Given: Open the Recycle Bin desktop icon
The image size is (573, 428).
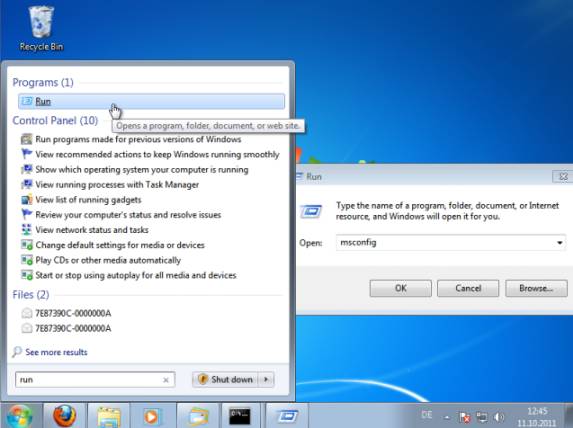Looking at the screenshot, I should [41, 29].
